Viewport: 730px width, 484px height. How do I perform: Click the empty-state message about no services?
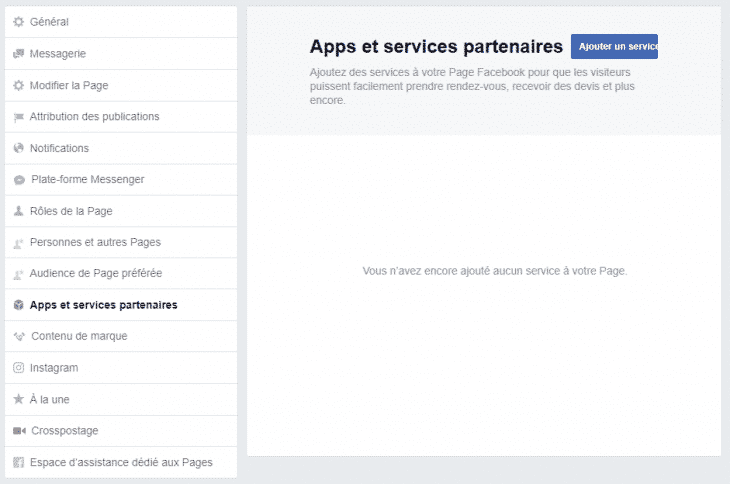point(494,271)
